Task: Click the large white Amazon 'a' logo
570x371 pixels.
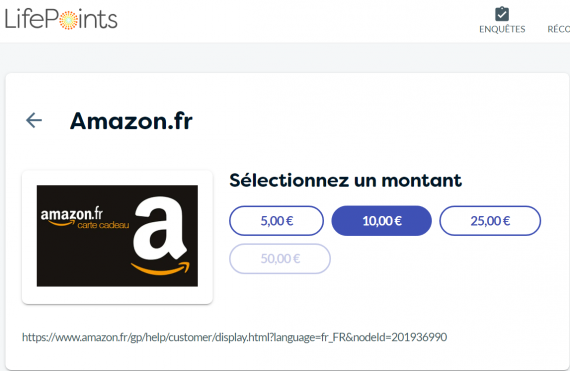Action: [x=160, y=228]
